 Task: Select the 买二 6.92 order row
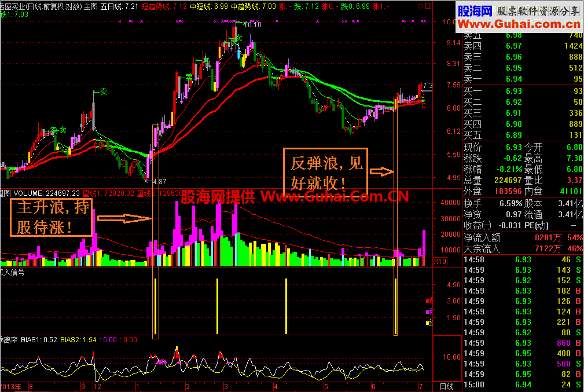[x=523, y=102]
